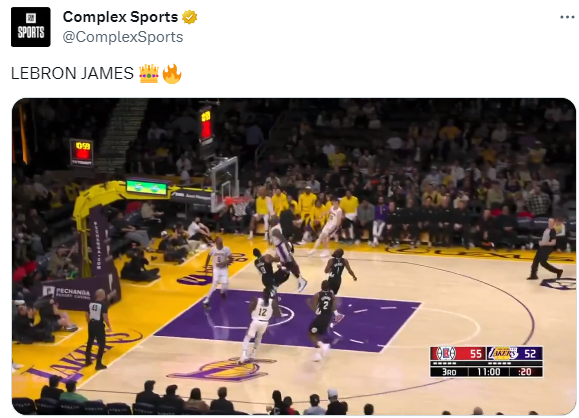
Task: Open the @ComplexSports handle link
Action: (x=123, y=37)
